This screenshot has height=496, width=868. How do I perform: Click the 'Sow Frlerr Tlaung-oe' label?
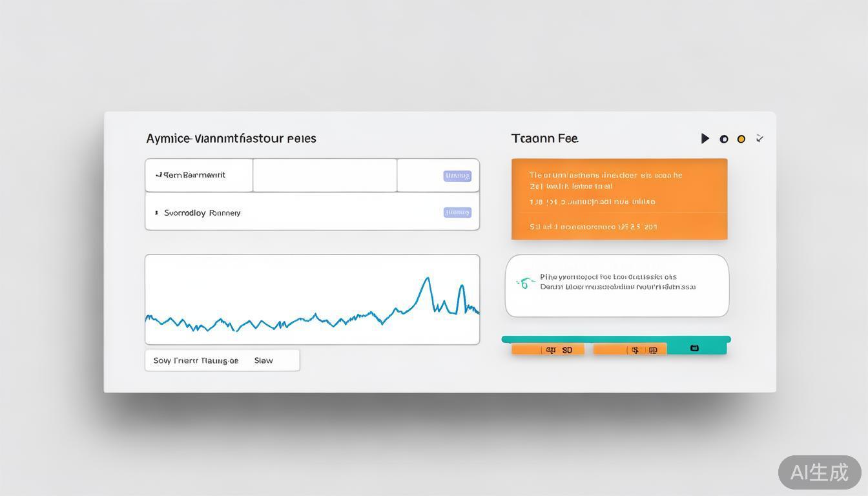[196, 360]
